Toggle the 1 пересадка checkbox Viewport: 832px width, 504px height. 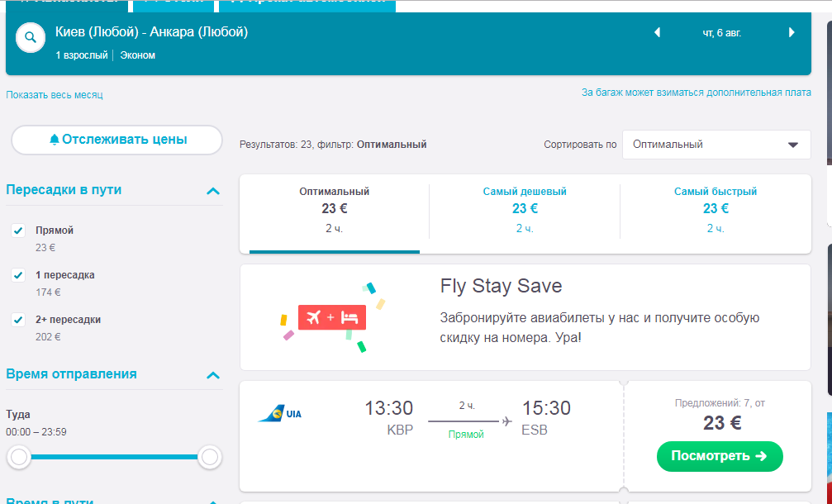coord(18,275)
